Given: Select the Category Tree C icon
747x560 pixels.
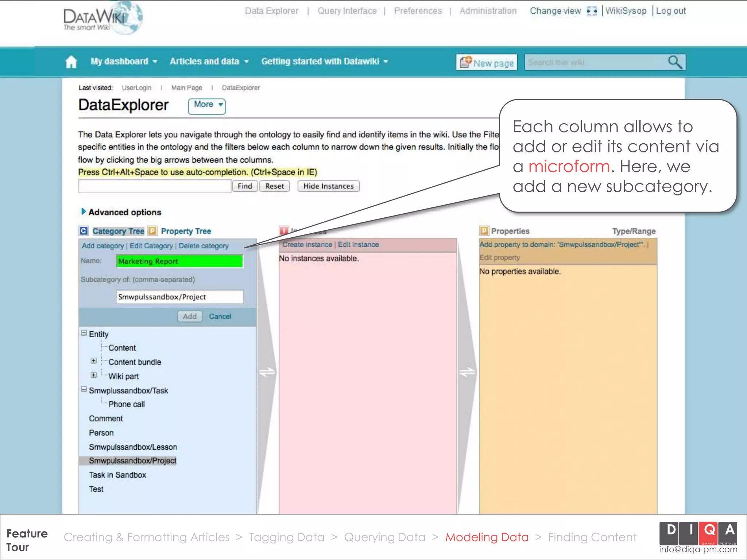Looking at the screenshot, I should (84, 231).
